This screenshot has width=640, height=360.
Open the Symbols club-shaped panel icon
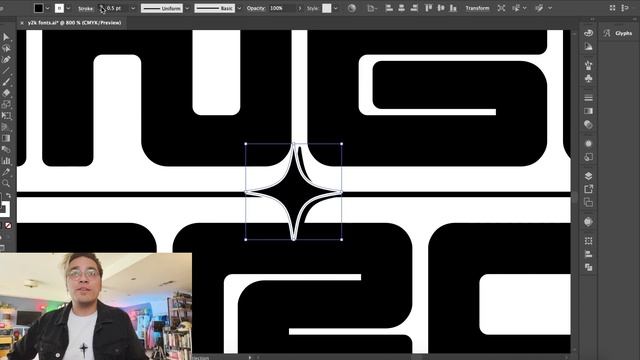point(588,78)
